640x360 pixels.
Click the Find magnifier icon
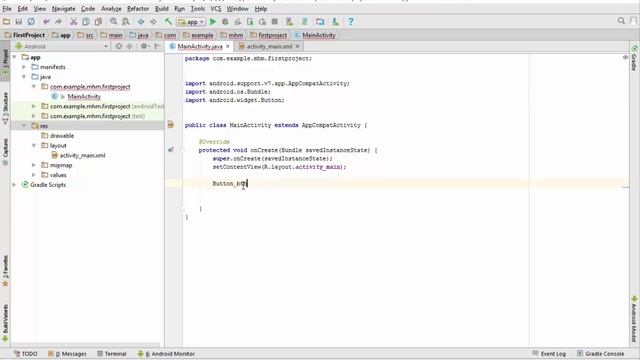coord(113,22)
